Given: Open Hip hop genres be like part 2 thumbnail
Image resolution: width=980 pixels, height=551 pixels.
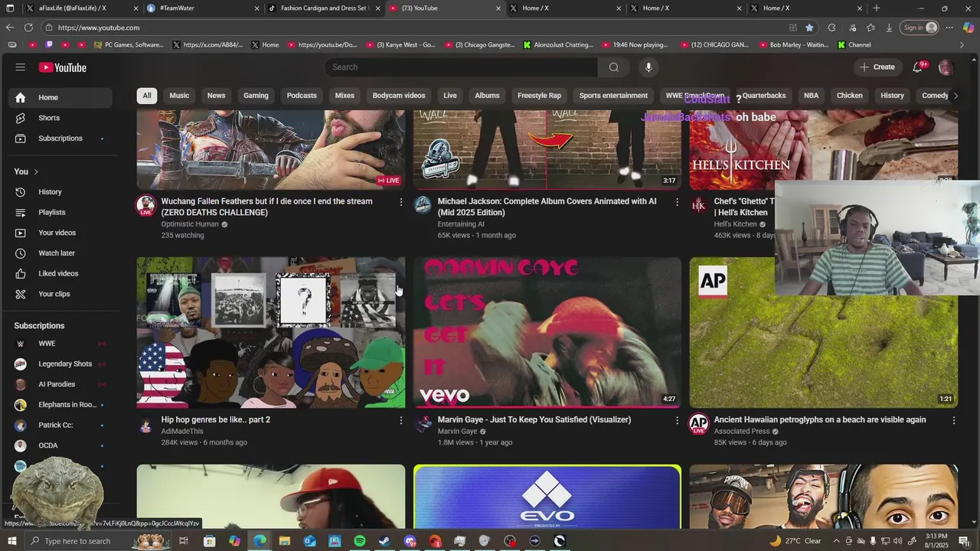Looking at the screenshot, I should click(x=271, y=332).
